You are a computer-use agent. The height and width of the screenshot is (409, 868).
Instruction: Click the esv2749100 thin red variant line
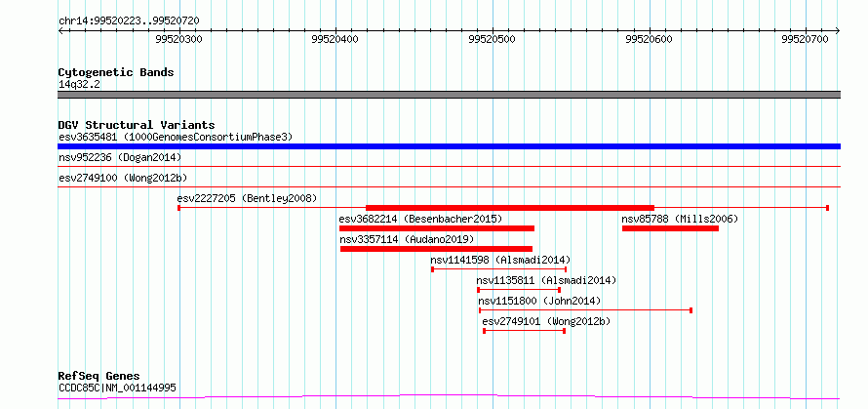[449, 186]
